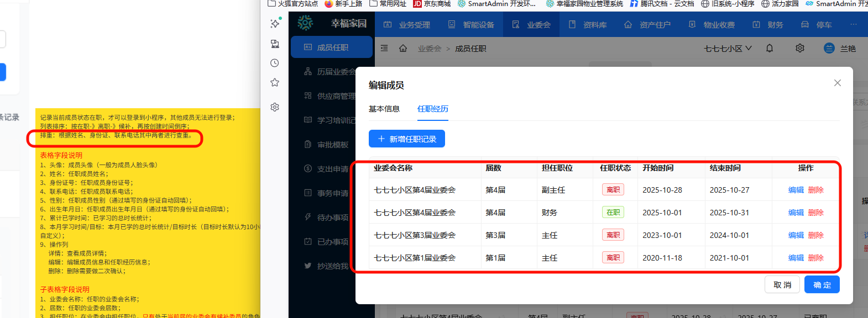Show more top navigation items ellipsis

854,25
